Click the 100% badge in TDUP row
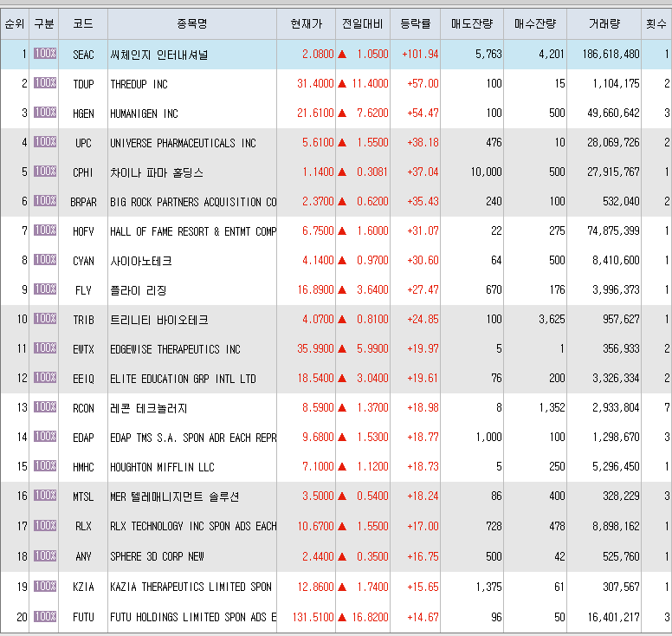The width and height of the screenshot is (672, 636). 45,82
